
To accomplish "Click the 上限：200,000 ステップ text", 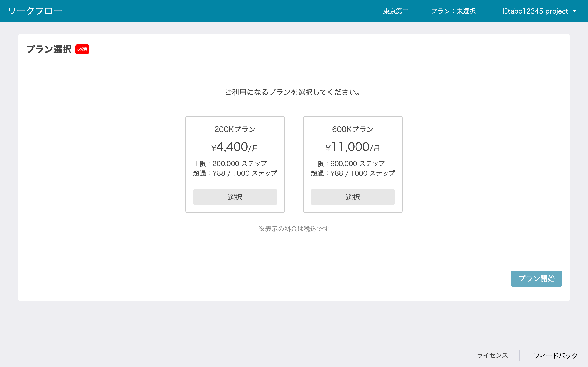I will 230,164.
